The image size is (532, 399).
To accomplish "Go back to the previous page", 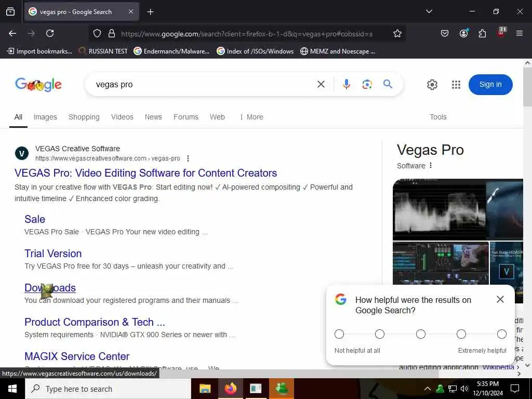I will pyautogui.click(x=12, y=33).
